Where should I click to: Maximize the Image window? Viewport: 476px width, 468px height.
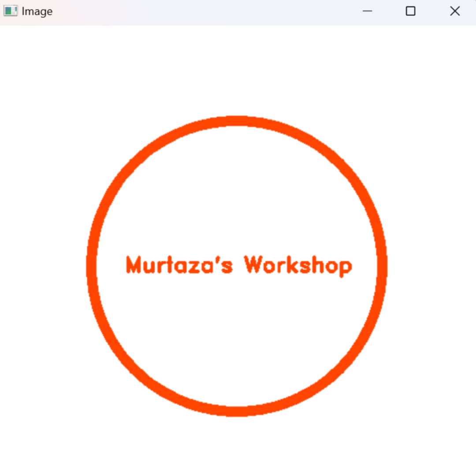click(x=411, y=11)
